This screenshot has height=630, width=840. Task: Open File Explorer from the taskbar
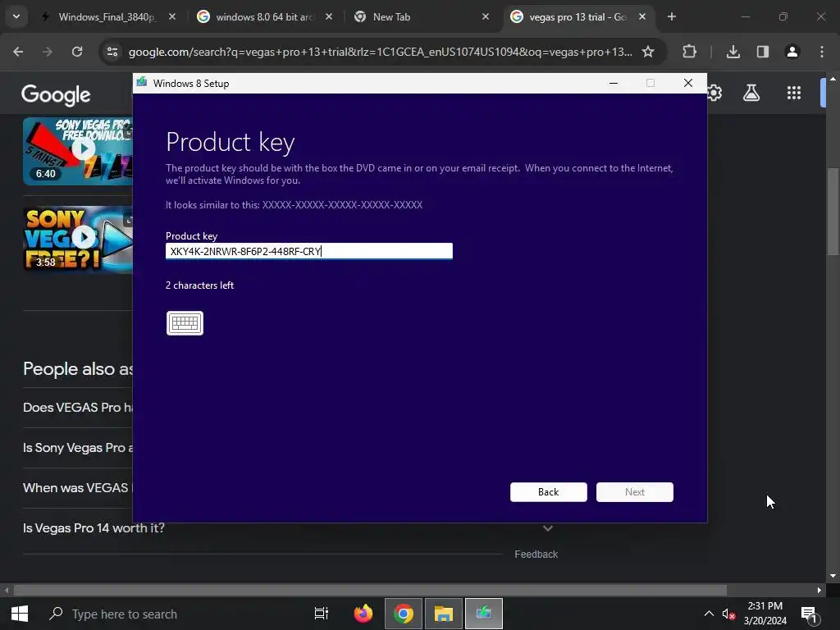click(x=444, y=614)
